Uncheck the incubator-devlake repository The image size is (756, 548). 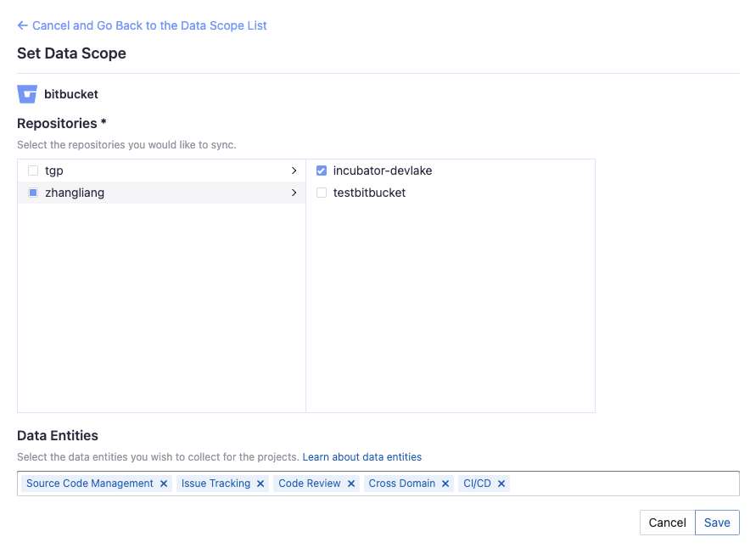[x=322, y=171]
